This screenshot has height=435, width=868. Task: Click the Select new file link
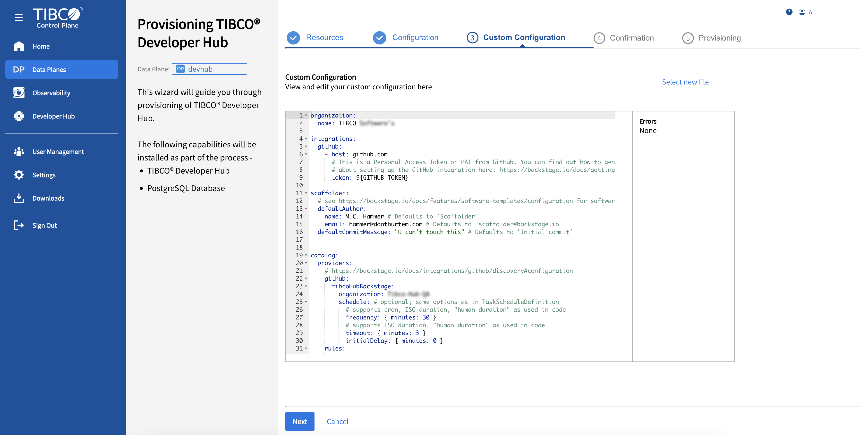point(685,82)
